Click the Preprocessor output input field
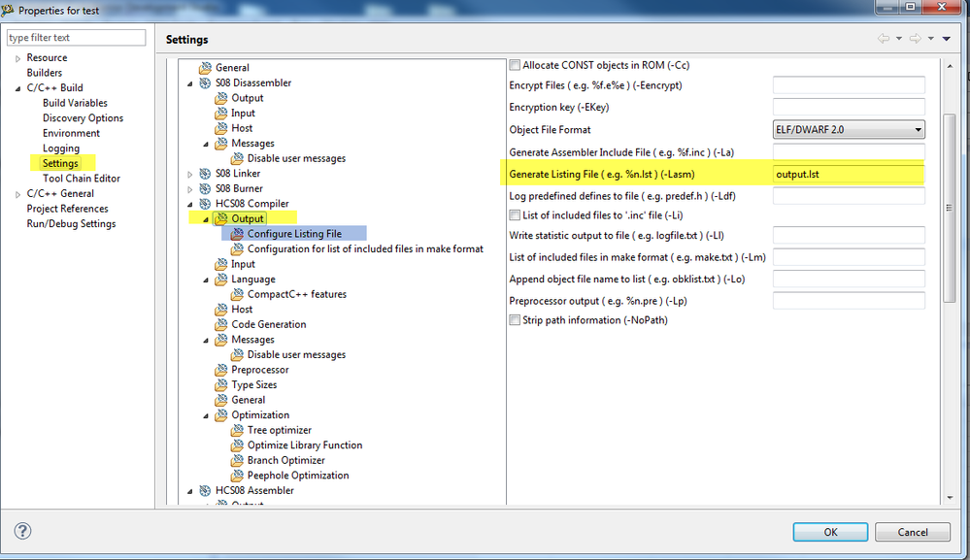This screenshot has width=970, height=560. coord(849,301)
